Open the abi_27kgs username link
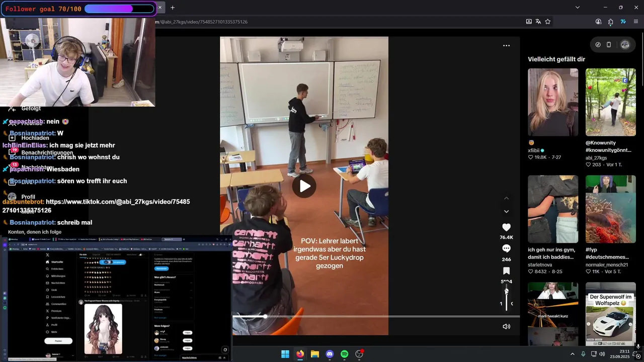 (x=596, y=158)
